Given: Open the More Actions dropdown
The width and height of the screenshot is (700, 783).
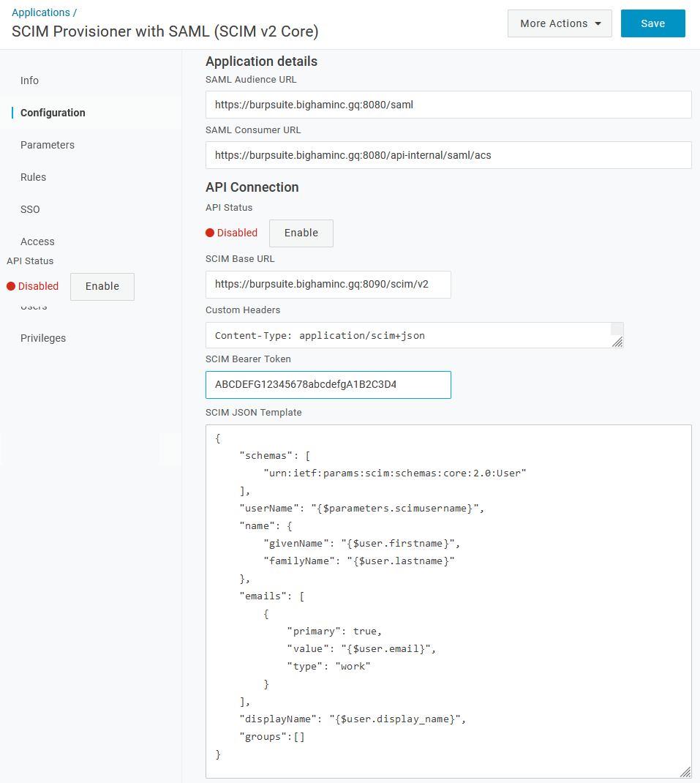Looking at the screenshot, I should tap(560, 23).
